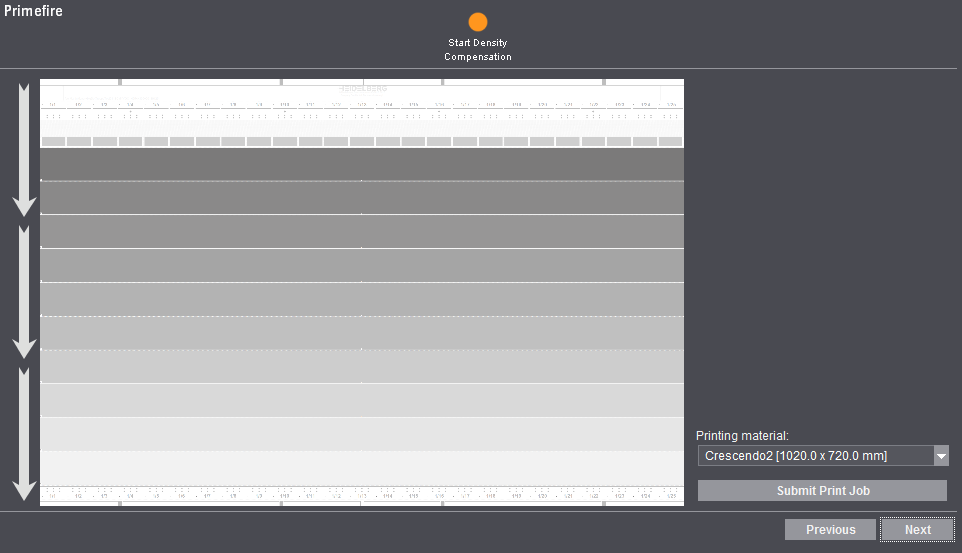Screen dimensions: 962x553
Task: Expand the Printing material dropdown arrow
Action: 940,456
